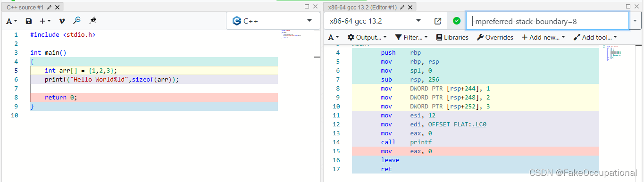The height and width of the screenshot is (182, 644).
Task: Expand the compiler options history dropdown arrow
Action: (636, 21)
